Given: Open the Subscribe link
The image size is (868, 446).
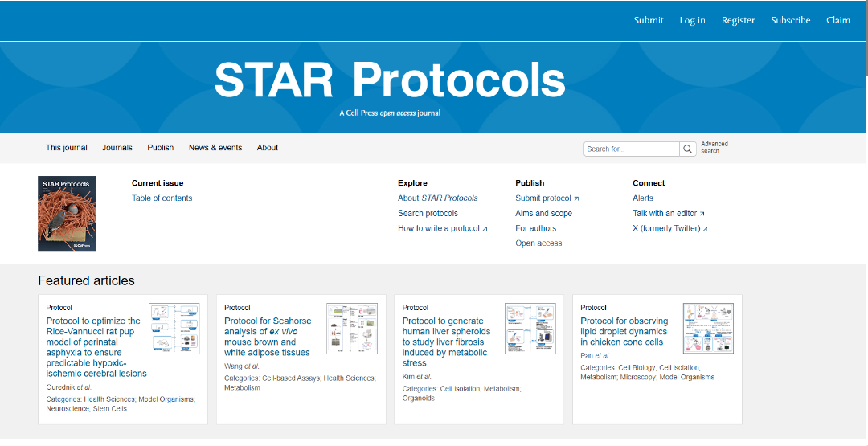Looking at the screenshot, I should (791, 20).
